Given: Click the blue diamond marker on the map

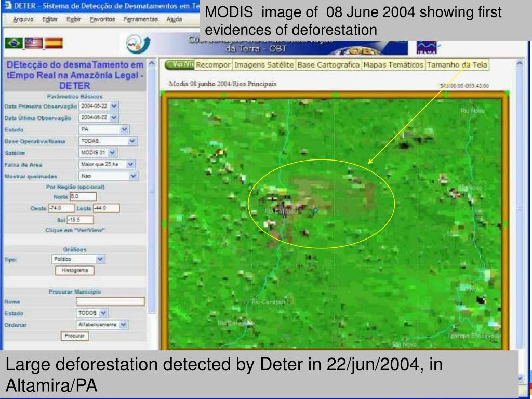Looking at the screenshot, I should pyautogui.click(x=315, y=211).
